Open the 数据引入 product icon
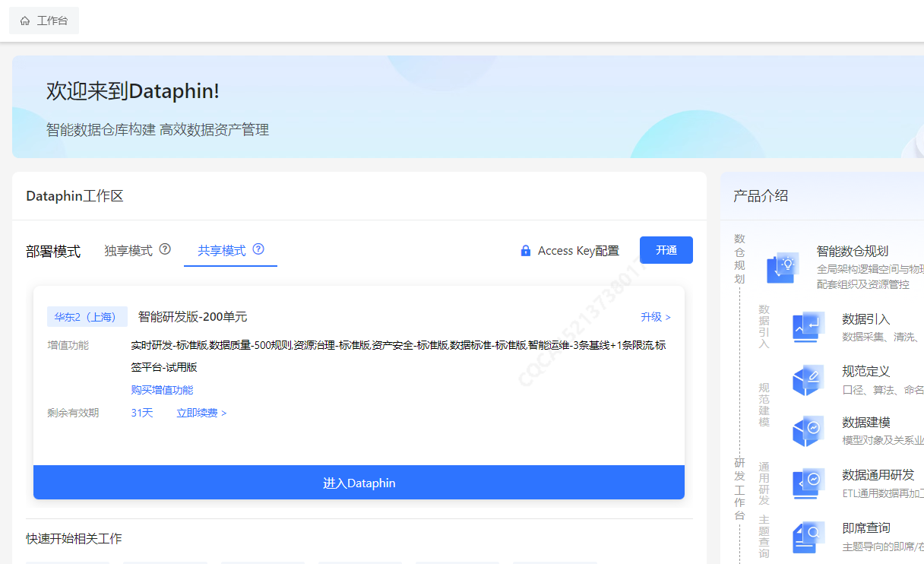 (x=808, y=328)
